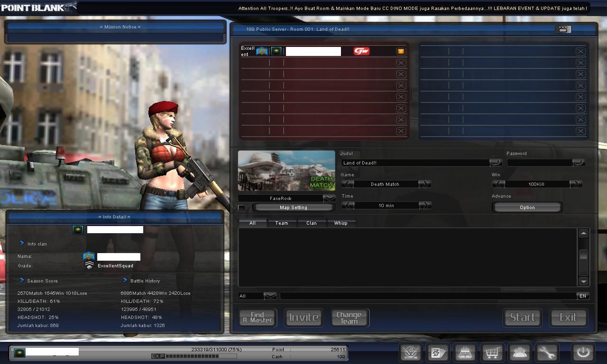
Task: Switch to the Team chat tab
Action: [x=282, y=223]
